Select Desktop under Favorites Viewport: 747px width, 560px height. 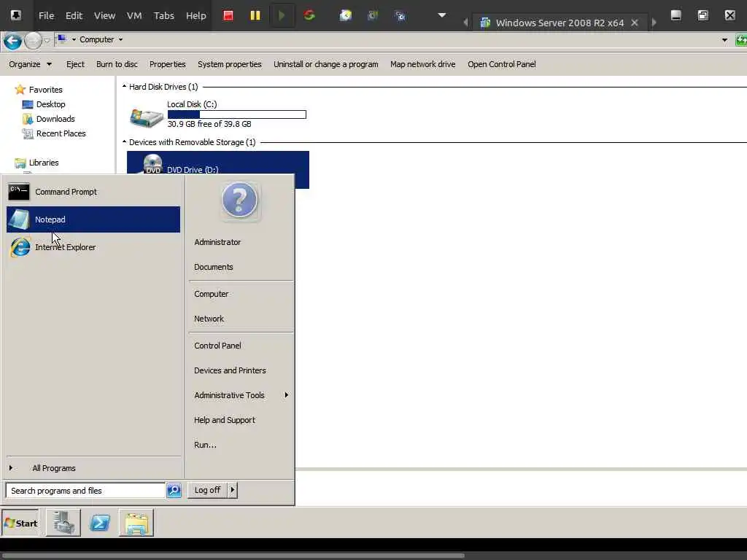50,104
